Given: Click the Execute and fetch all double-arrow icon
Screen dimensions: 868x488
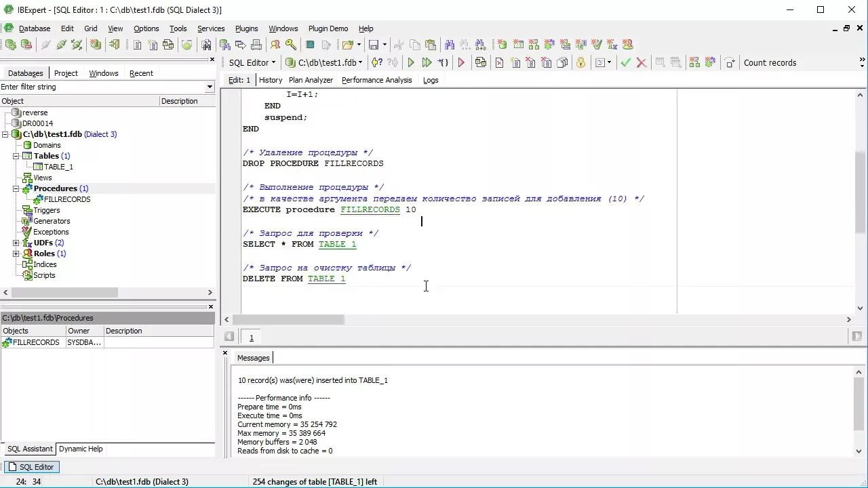Looking at the screenshot, I should (x=427, y=62).
